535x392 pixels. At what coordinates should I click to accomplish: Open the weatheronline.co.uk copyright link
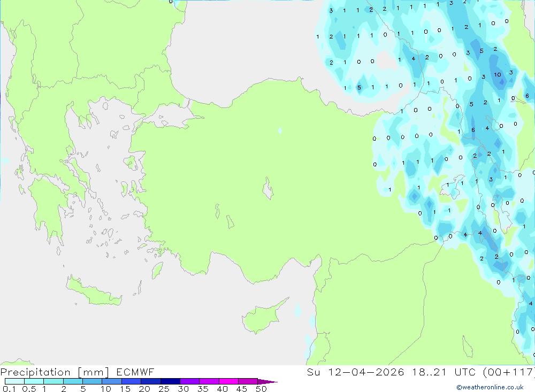490,387
